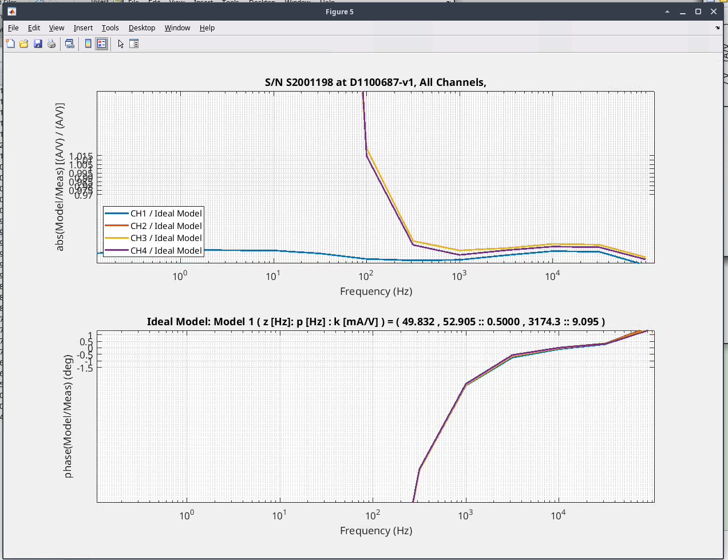Print the figure using the printer icon

pos(52,44)
